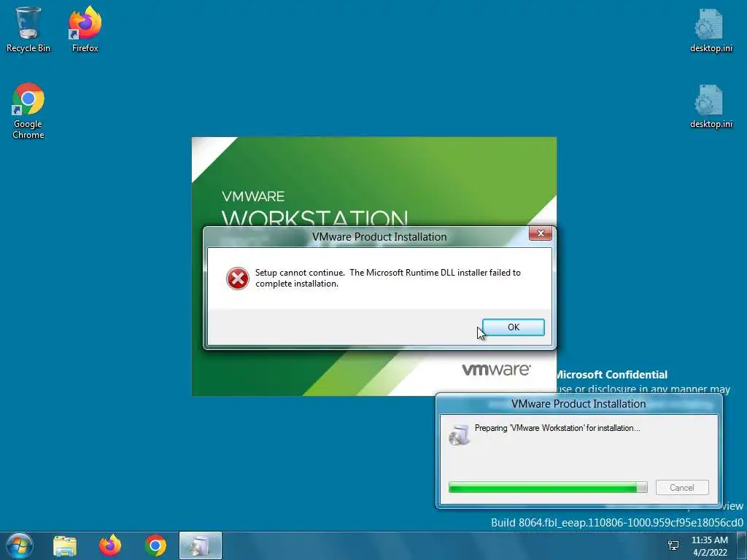Image resolution: width=747 pixels, height=560 pixels.
Task: Select the upper desktop.ini file icon
Action: click(x=711, y=31)
